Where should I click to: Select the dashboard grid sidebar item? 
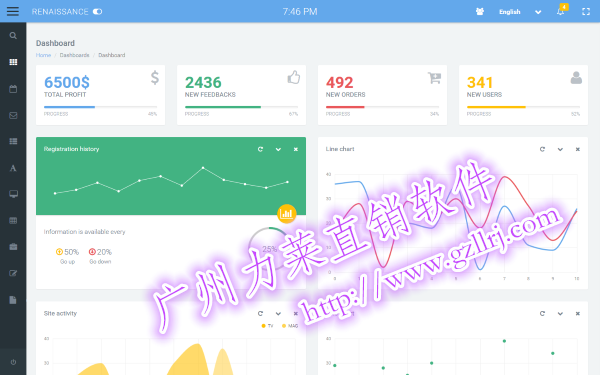click(13, 62)
